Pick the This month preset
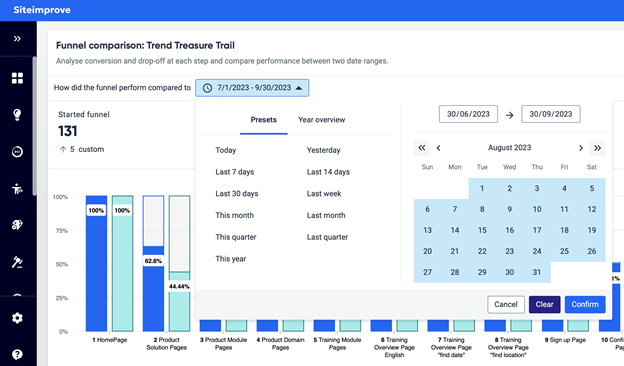Viewport: 624px width, 366px height. point(234,215)
